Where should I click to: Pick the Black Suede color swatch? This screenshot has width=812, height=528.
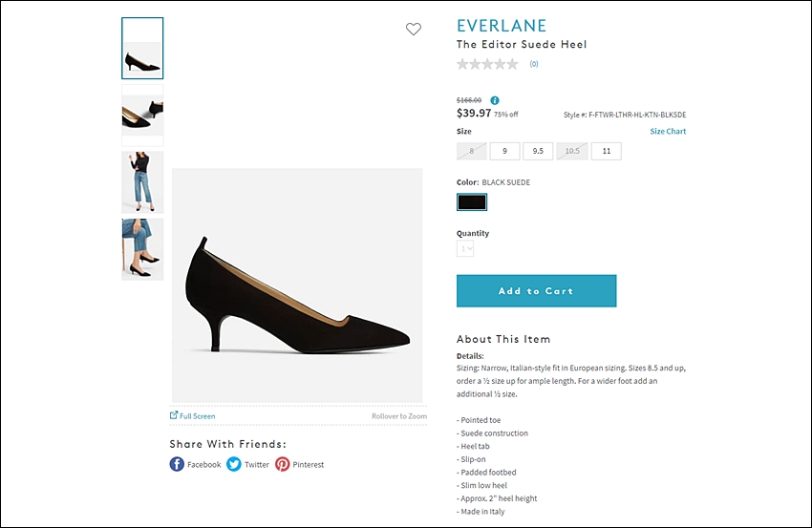click(x=472, y=201)
